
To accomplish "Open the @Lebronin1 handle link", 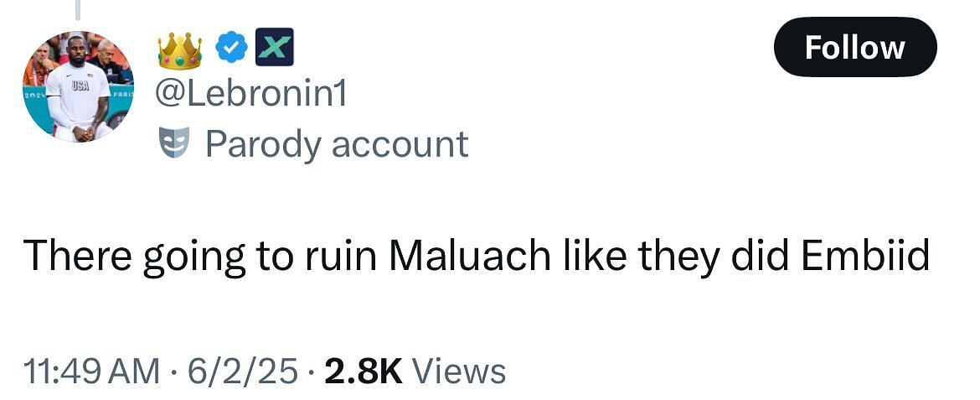I will click(x=250, y=95).
